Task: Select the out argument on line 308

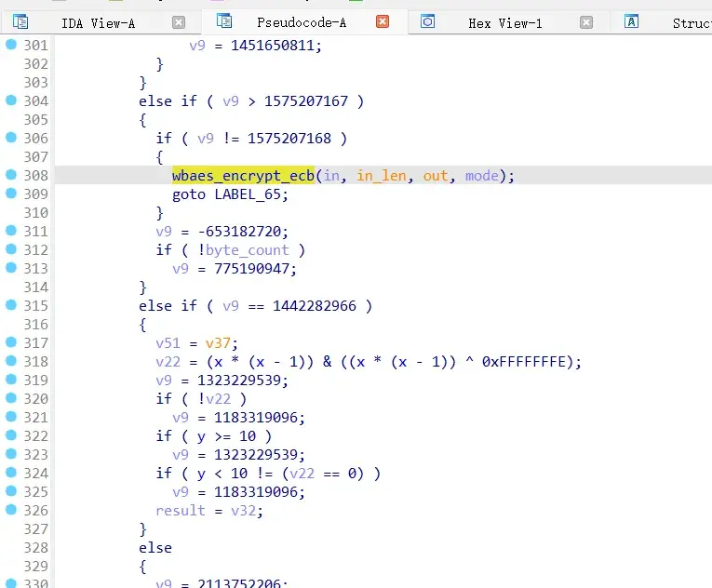Action: click(436, 176)
